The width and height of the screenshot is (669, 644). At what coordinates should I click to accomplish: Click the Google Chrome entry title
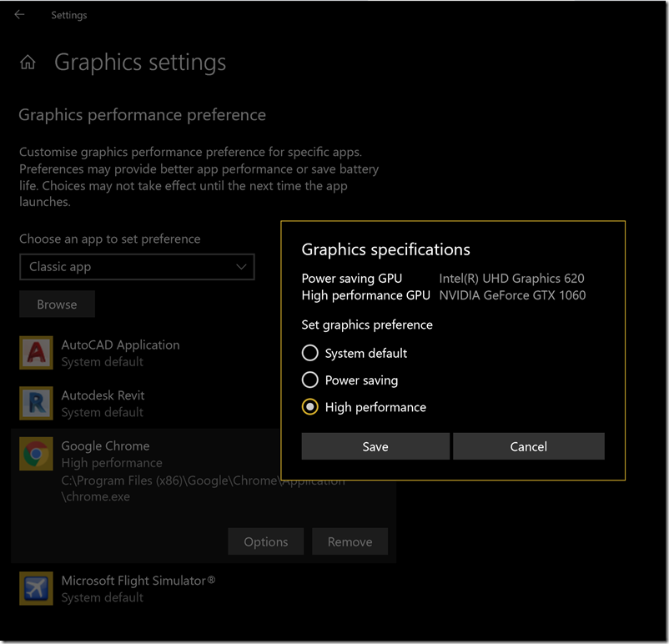pos(105,445)
